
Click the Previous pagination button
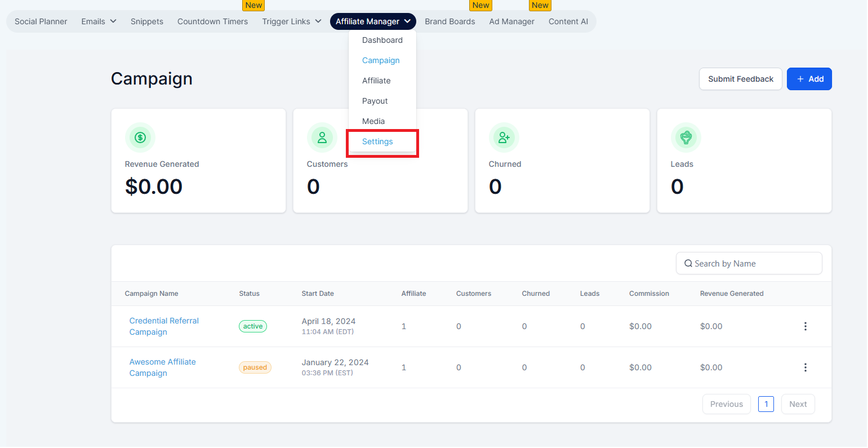click(727, 404)
